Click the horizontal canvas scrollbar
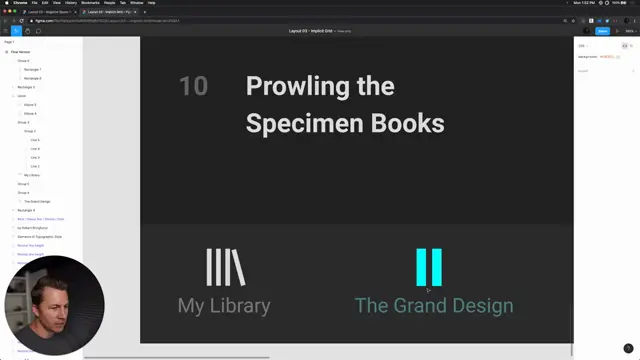Screen dimensions: 640x360 tap(176, 358)
